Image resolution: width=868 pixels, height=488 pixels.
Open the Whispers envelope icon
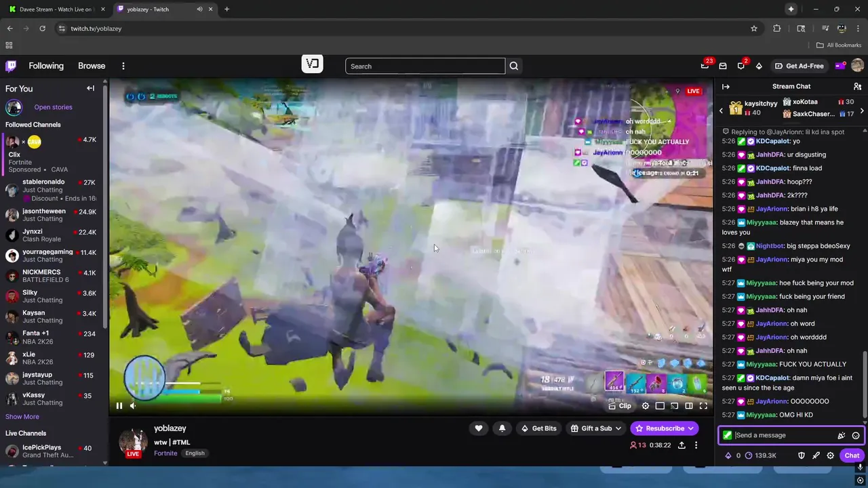723,66
